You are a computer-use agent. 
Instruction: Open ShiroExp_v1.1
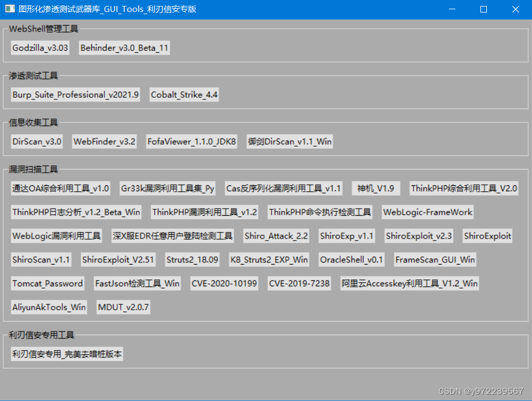tap(346, 236)
